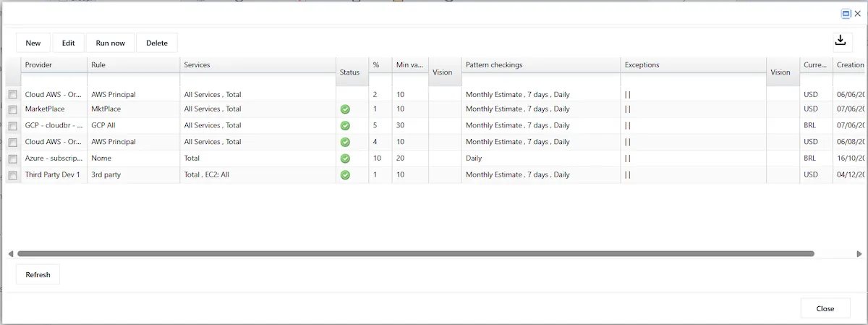This screenshot has height=325, width=868.
Task: Click the filter field under Exceptions
Action: (693, 80)
